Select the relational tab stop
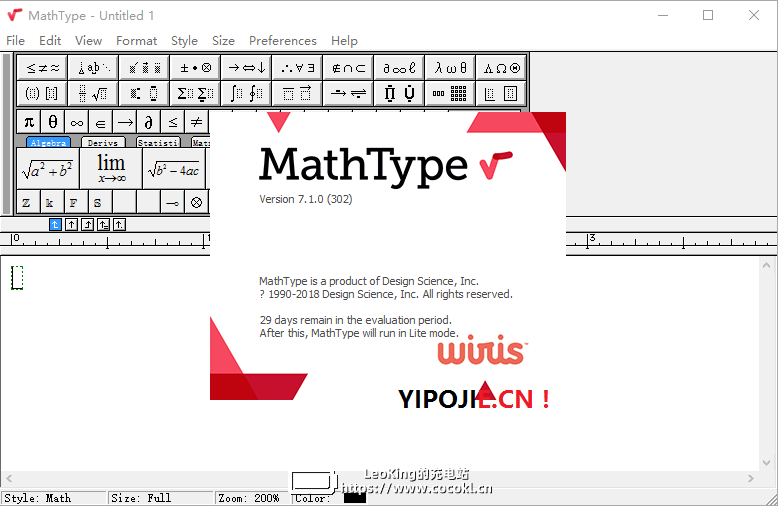Viewport: 778px width, 506px height. (x=103, y=225)
